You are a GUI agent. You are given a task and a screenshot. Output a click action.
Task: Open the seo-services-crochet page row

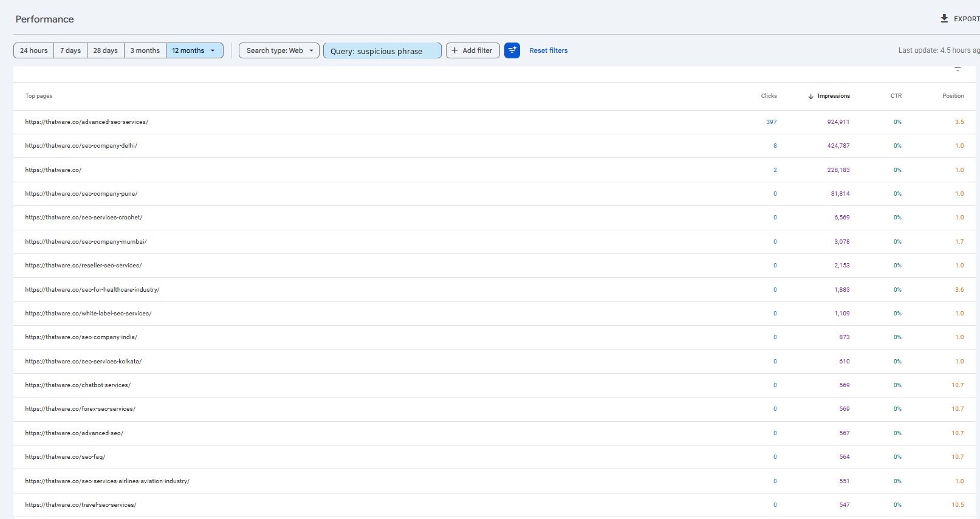point(495,218)
